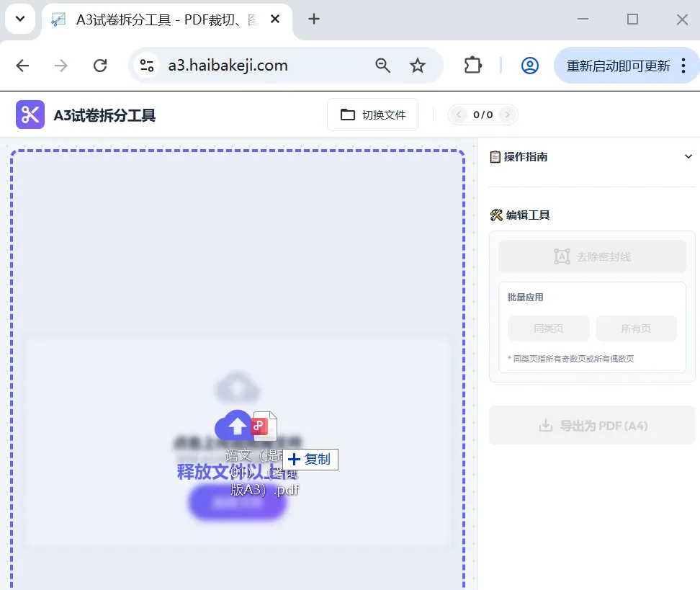Click the 批量应用 label
The image size is (700, 590).
pos(526,298)
